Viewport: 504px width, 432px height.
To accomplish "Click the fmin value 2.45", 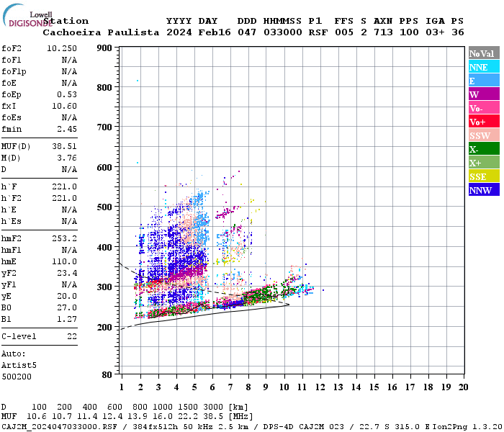I will (67, 129).
